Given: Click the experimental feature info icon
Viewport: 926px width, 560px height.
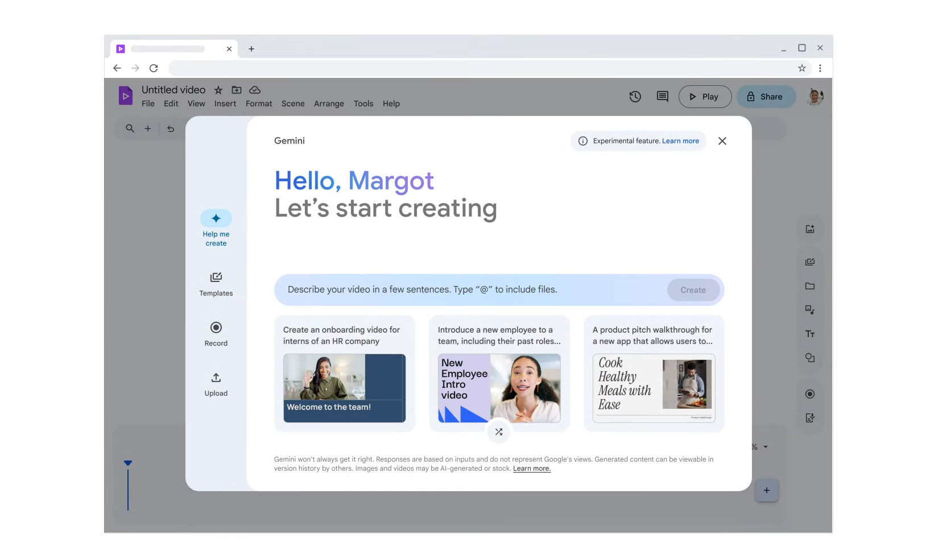Looking at the screenshot, I should point(583,141).
